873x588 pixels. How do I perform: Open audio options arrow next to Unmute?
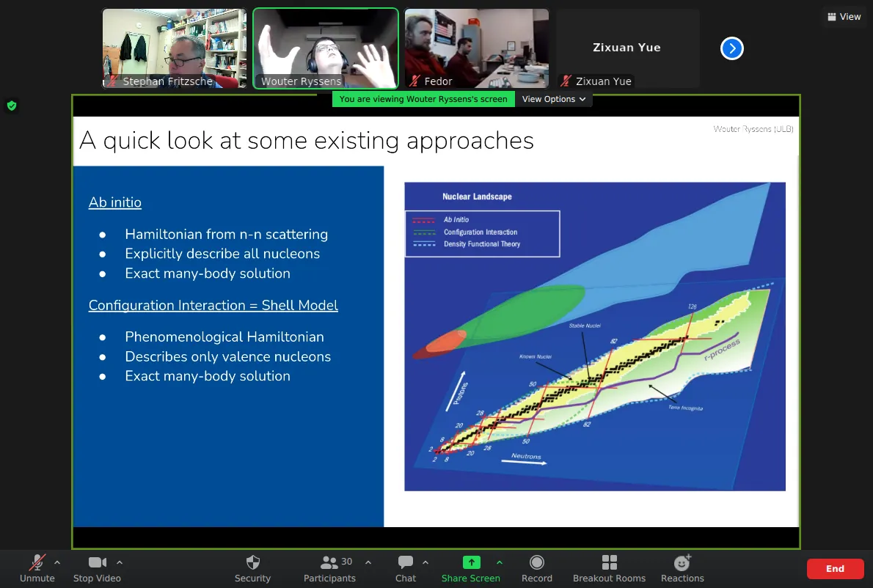coord(57,562)
